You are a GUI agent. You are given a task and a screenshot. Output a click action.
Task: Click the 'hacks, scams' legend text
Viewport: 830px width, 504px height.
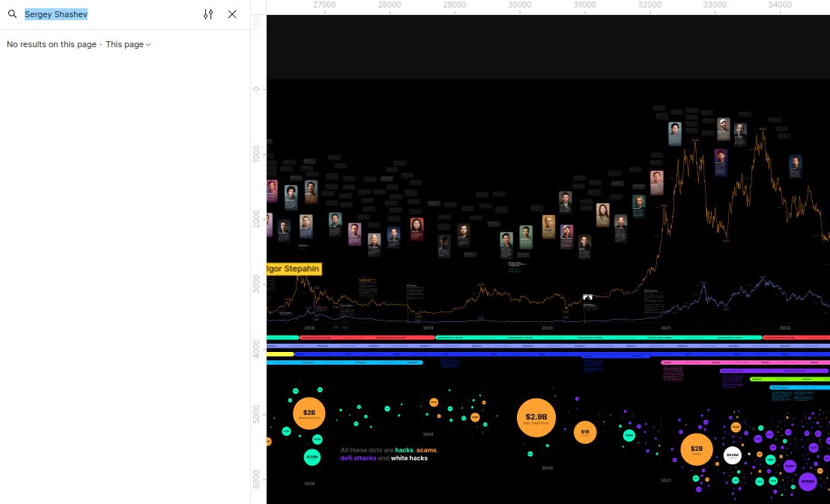(x=416, y=450)
